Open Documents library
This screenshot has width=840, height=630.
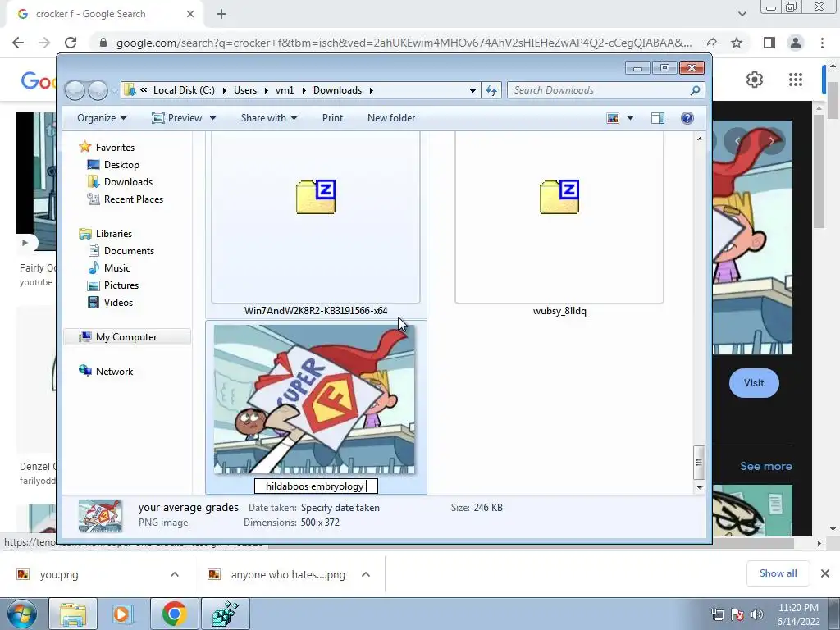coord(129,251)
